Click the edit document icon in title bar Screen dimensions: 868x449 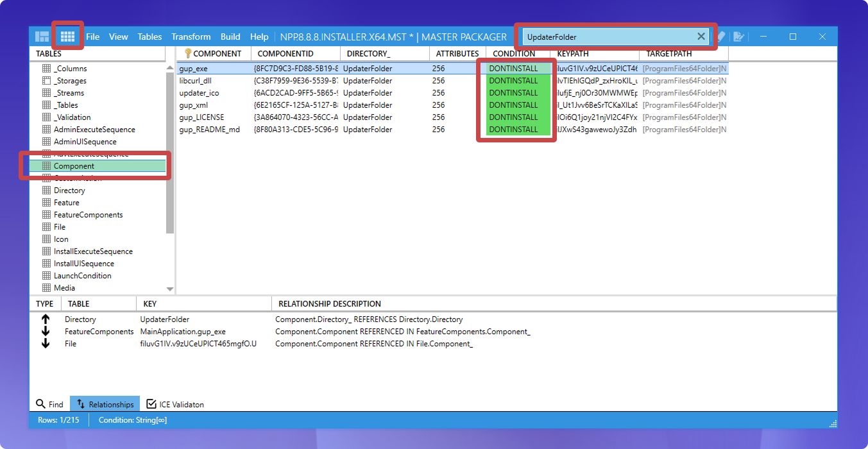pos(738,37)
